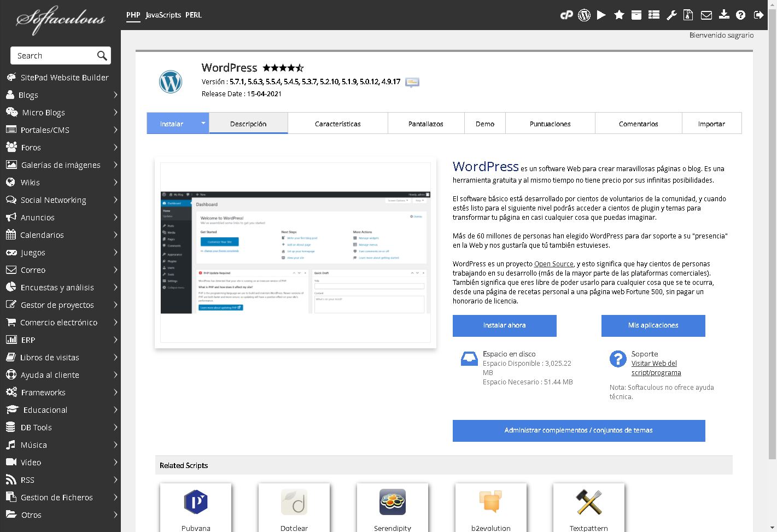Open help question mark icon
This screenshot has height=532, width=777.
tap(741, 15)
